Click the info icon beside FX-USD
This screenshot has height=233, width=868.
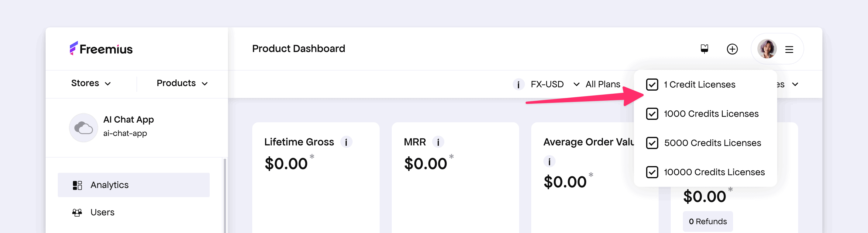[x=518, y=84]
